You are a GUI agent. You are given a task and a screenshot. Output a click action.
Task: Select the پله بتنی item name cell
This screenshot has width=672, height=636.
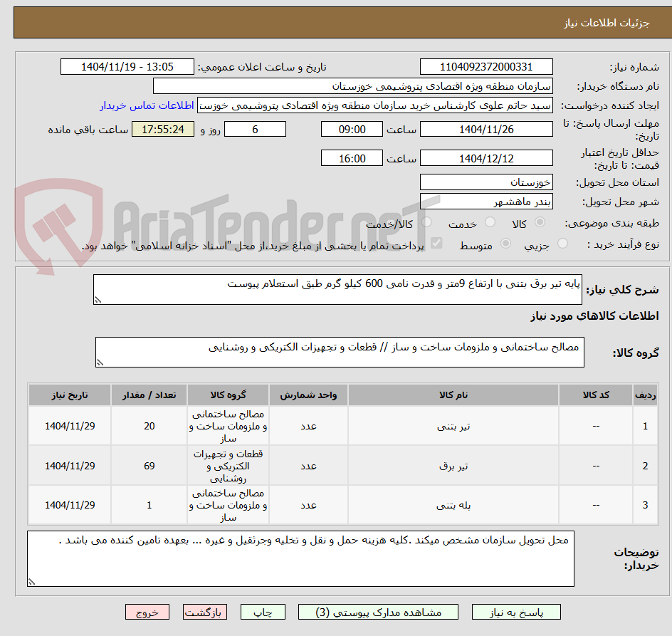[453, 505]
